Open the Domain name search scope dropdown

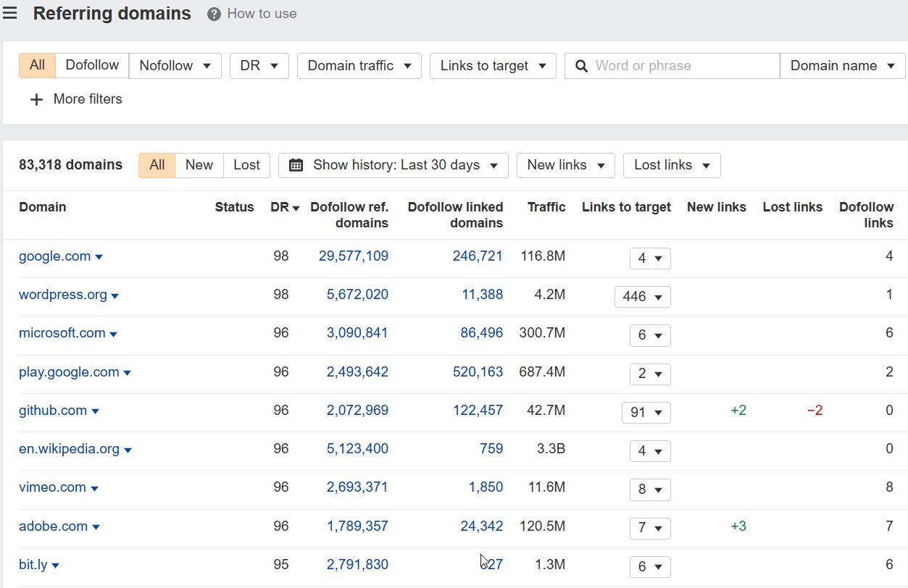(x=842, y=66)
